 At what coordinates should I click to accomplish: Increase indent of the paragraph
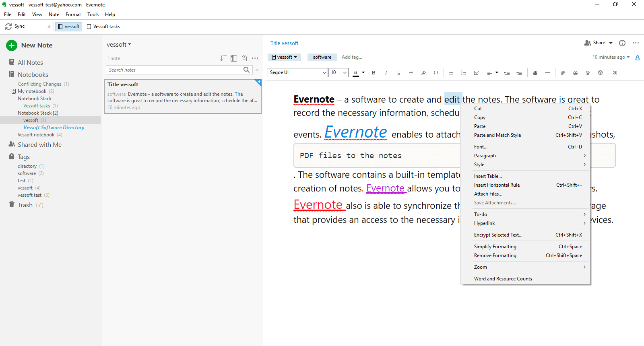click(x=520, y=73)
